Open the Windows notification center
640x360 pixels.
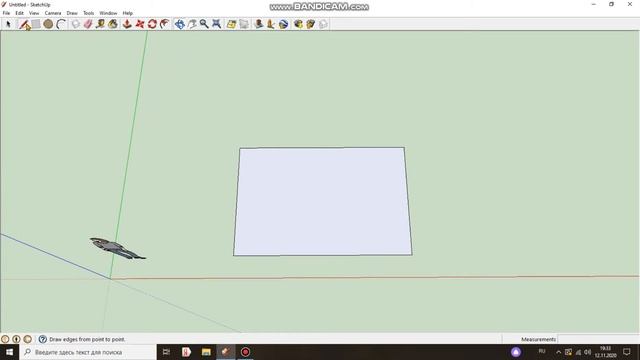[627, 352]
